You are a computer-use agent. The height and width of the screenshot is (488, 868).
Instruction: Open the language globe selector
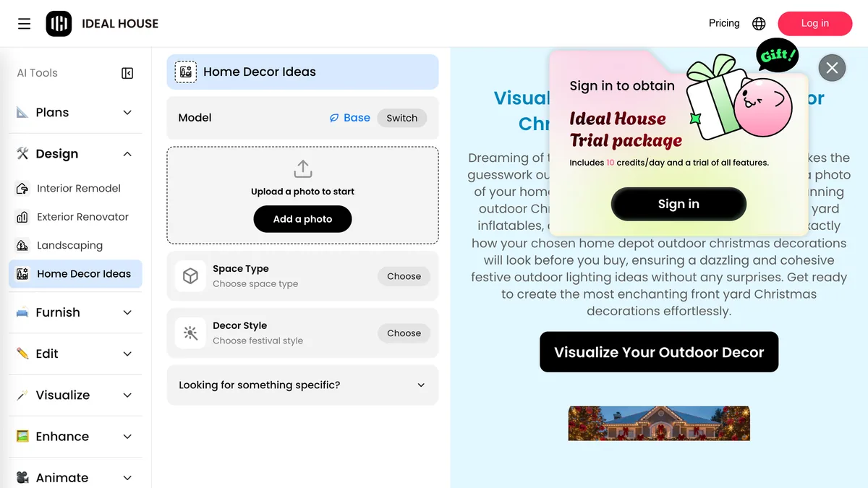pyautogui.click(x=759, y=24)
